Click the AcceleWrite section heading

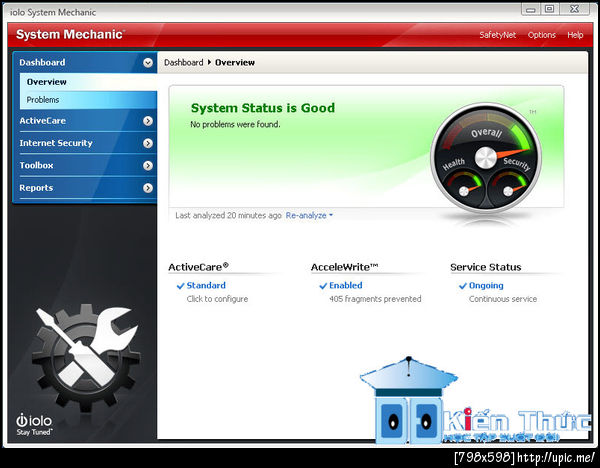click(x=344, y=267)
